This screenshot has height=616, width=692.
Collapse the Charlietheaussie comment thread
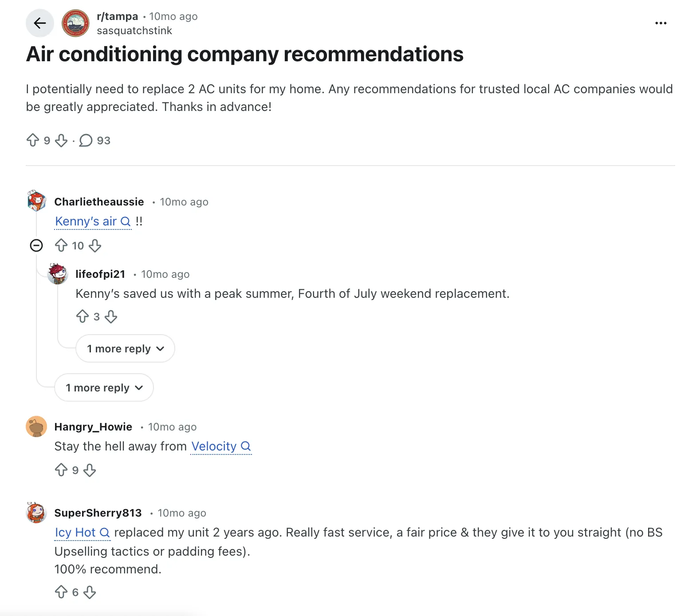36,245
